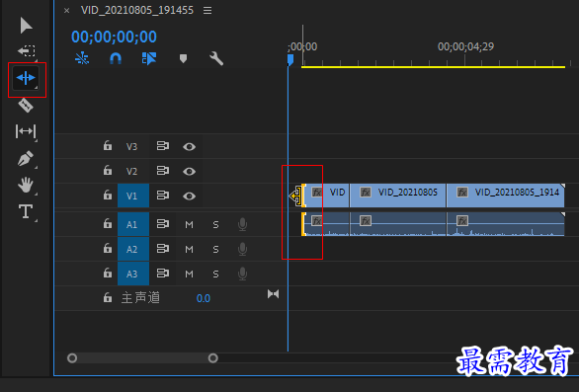This screenshot has width=579, height=392.
Task: Mute track A1
Action: pyautogui.click(x=189, y=224)
